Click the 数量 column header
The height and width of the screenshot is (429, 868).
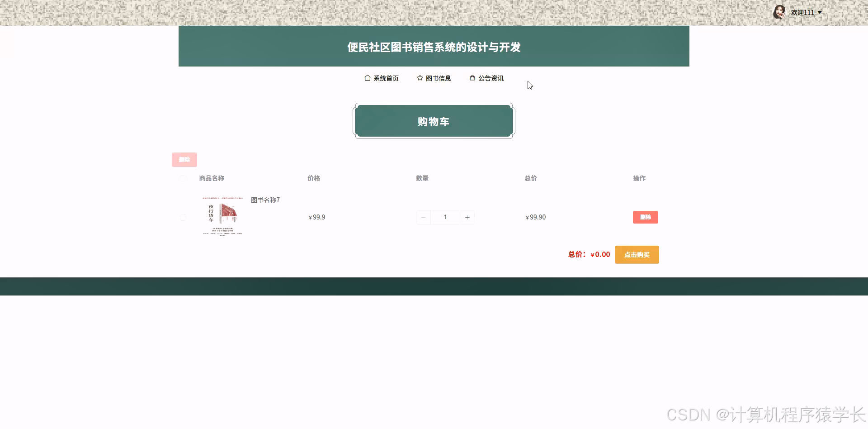[x=422, y=178]
